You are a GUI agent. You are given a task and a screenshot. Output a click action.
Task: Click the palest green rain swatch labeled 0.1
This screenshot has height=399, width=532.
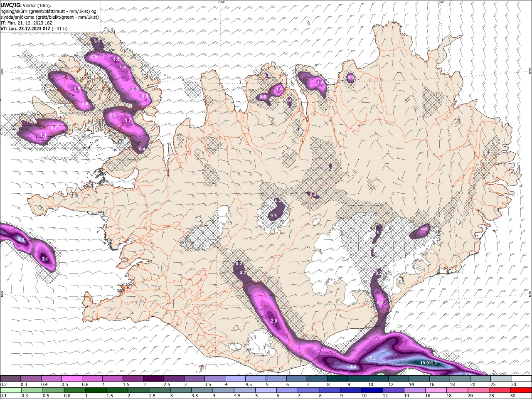(11, 390)
